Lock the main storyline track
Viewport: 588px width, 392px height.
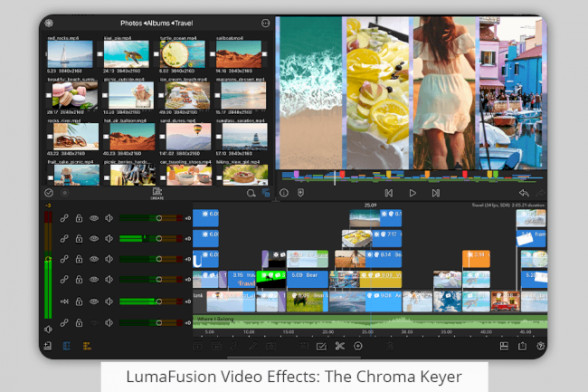coord(79,301)
